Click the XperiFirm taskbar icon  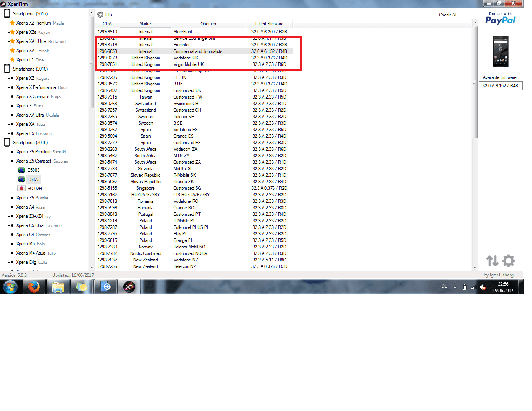(129, 287)
